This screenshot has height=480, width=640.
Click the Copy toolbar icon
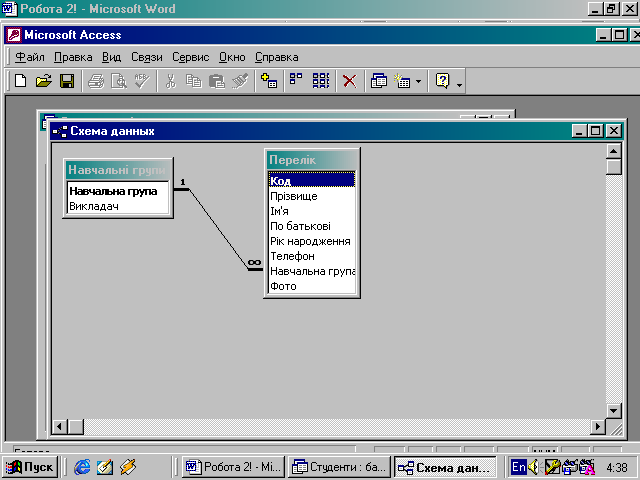pyautogui.click(x=193, y=81)
